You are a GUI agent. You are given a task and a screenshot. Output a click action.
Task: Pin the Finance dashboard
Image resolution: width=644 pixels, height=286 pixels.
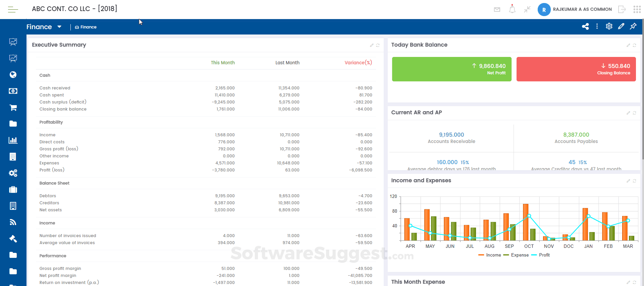pyautogui.click(x=633, y=26)
